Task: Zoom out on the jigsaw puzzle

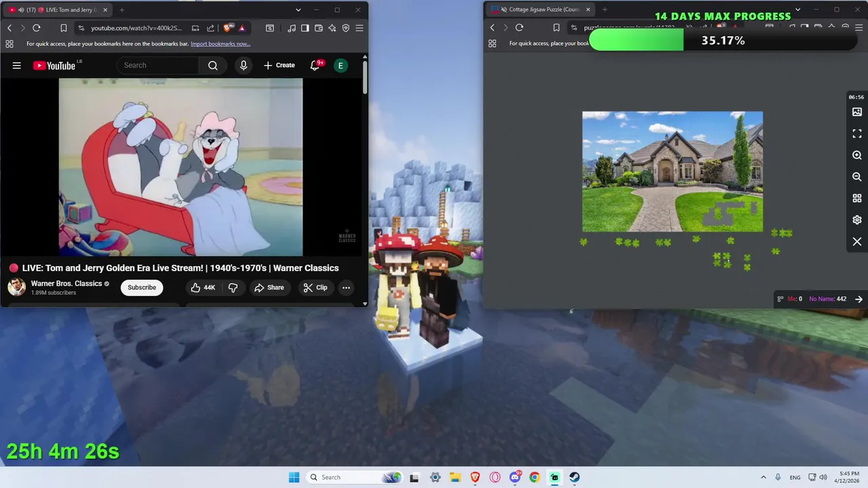Action: click(857, 176)
